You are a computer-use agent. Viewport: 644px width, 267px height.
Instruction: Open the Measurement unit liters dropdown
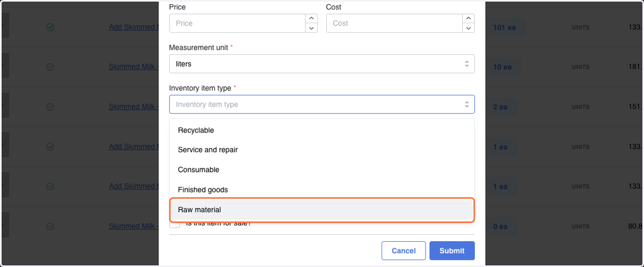(321, 64)
